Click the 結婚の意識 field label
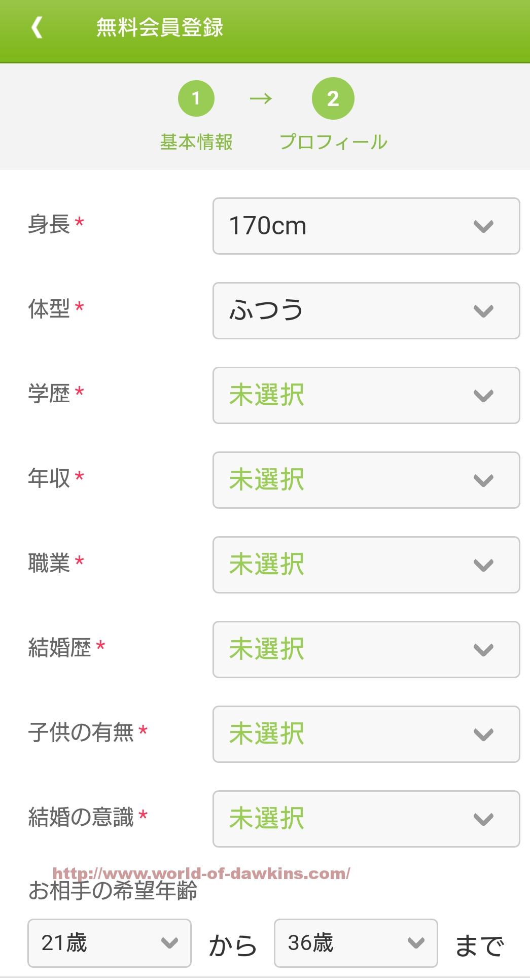 point(81,817)
